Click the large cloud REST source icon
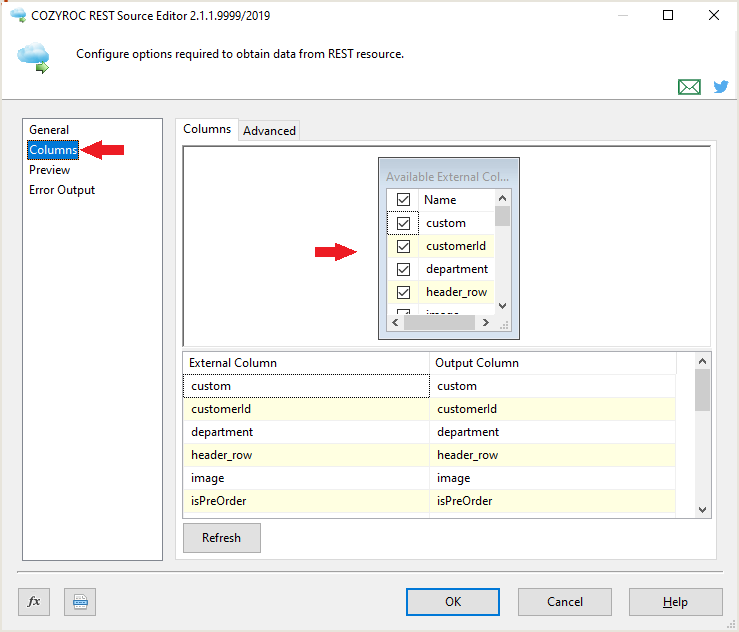Screen dimensions: 739x632 (33, 58)
